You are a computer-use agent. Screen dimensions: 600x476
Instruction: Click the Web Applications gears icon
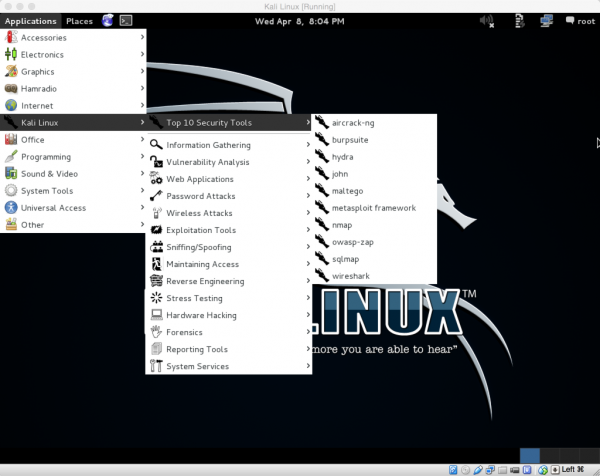tap(156, 179)
